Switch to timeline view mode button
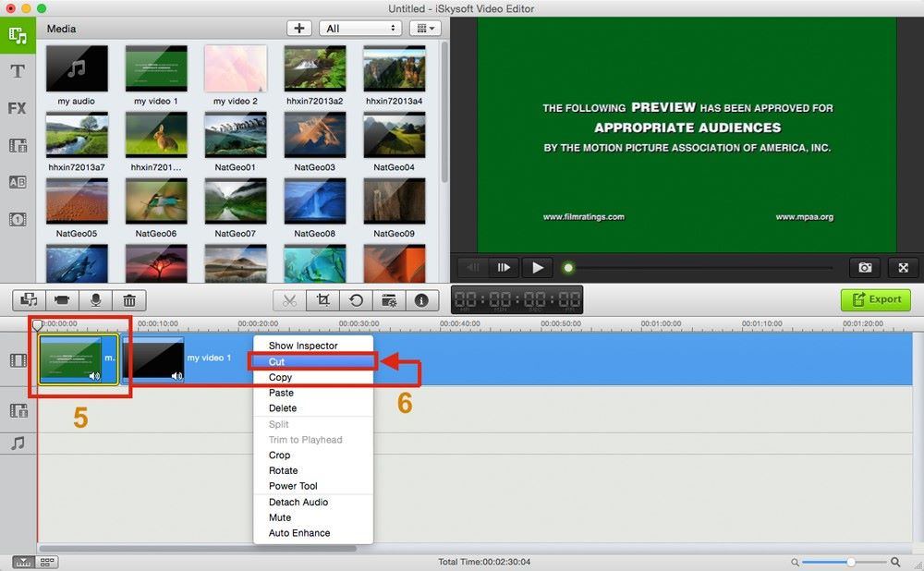 click(23, 562)
